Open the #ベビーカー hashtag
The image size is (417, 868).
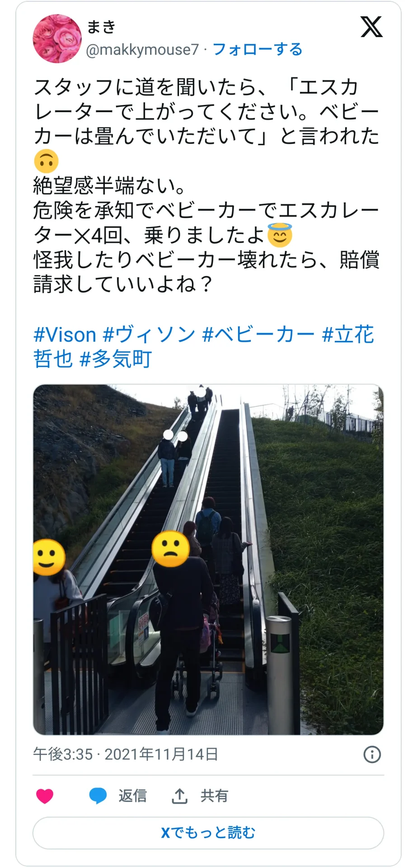(258, 335)
